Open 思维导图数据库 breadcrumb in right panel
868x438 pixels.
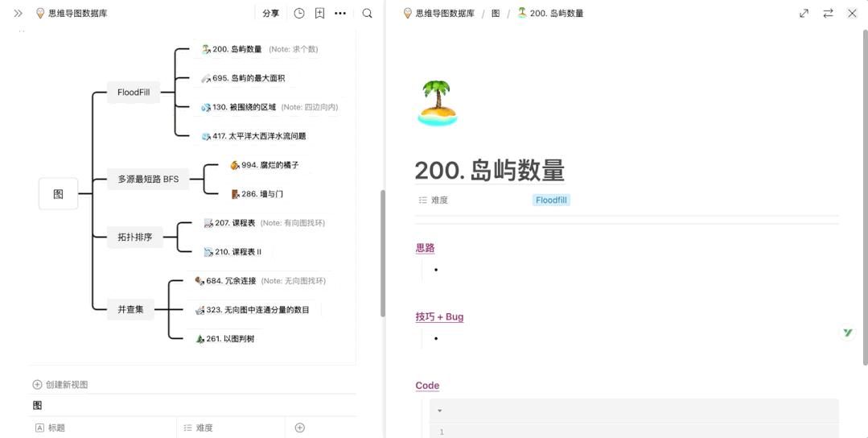pos(444,13)
